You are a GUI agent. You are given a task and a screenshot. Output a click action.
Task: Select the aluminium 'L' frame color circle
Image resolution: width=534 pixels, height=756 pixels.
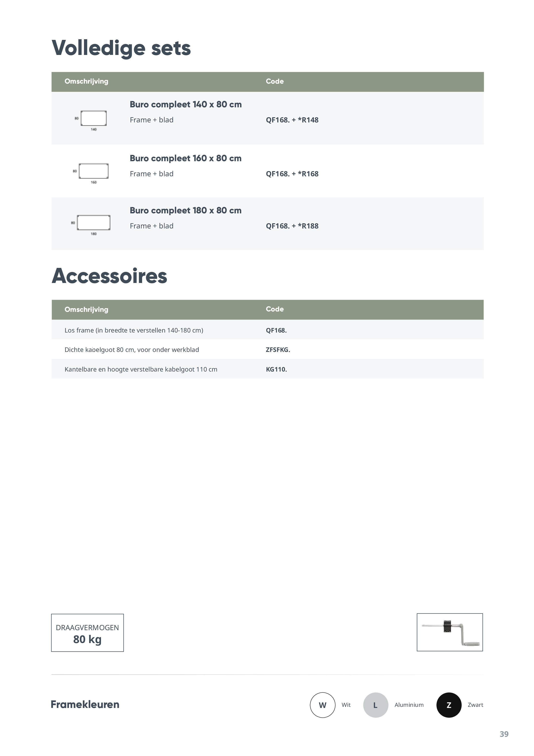coord(375,705)
